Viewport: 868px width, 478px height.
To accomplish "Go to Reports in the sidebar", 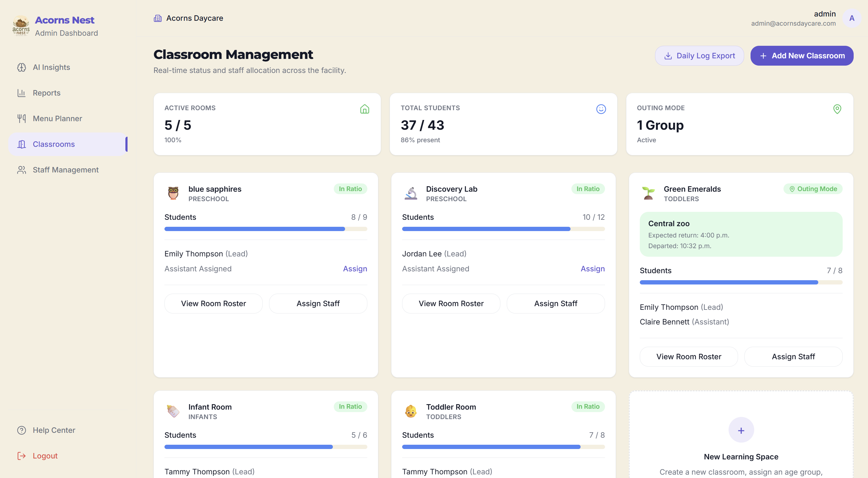I will coord(68,93).
